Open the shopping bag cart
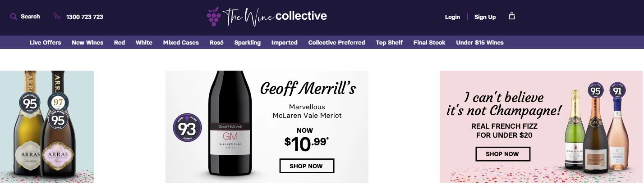The image size is (644, 193). click(x=511, y=16)
